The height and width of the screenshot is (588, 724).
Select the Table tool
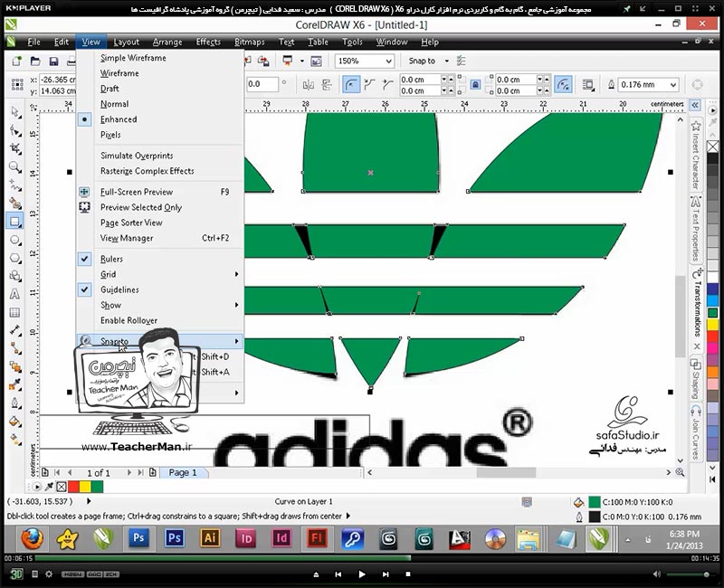(15, 312)
